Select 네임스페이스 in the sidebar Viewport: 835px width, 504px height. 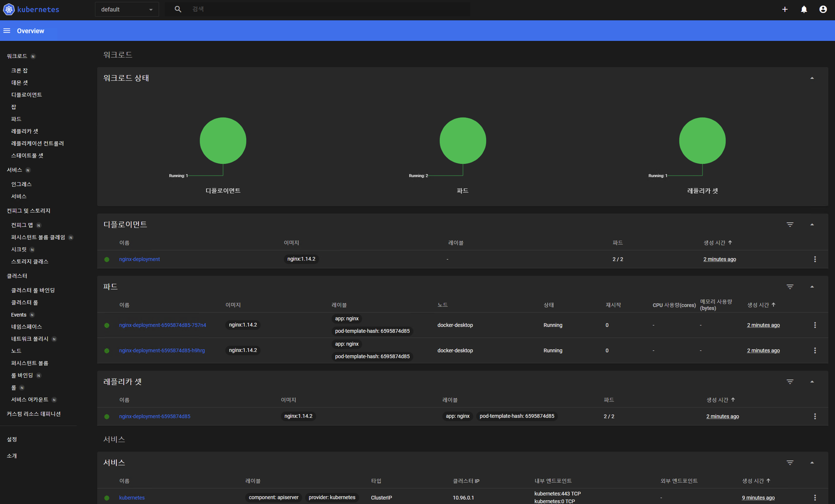point(26,327)
